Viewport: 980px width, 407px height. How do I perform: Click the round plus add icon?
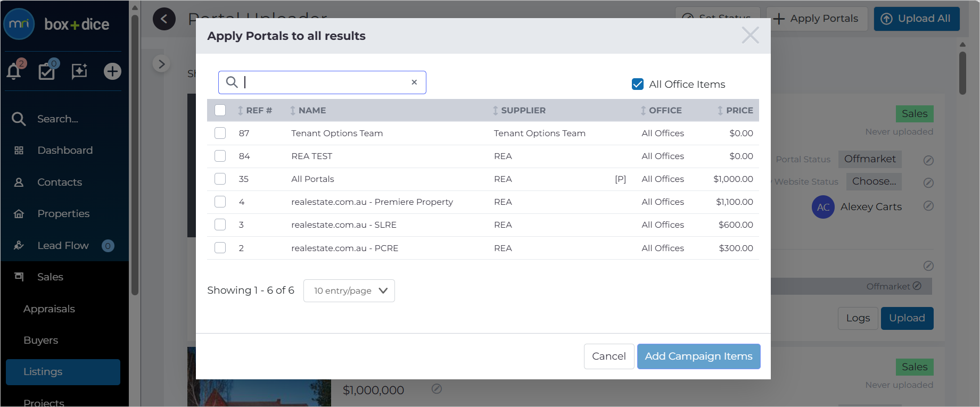[x=112, y=71]
